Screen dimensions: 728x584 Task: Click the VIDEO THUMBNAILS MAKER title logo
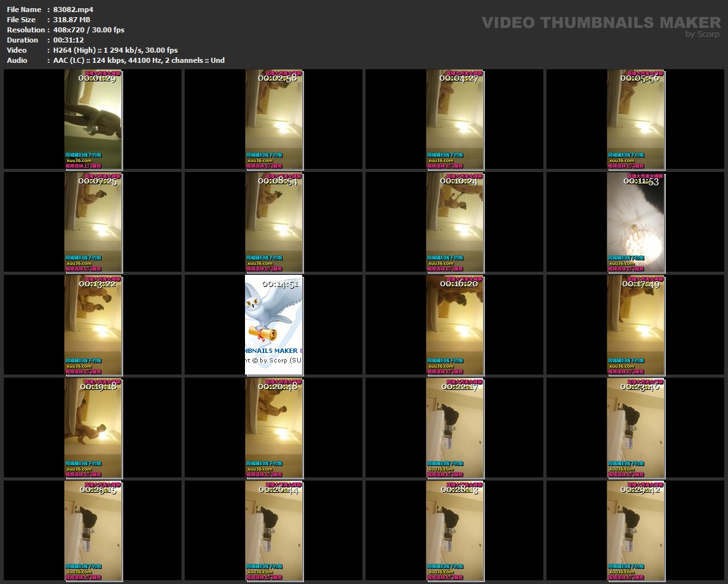[600, 23]
